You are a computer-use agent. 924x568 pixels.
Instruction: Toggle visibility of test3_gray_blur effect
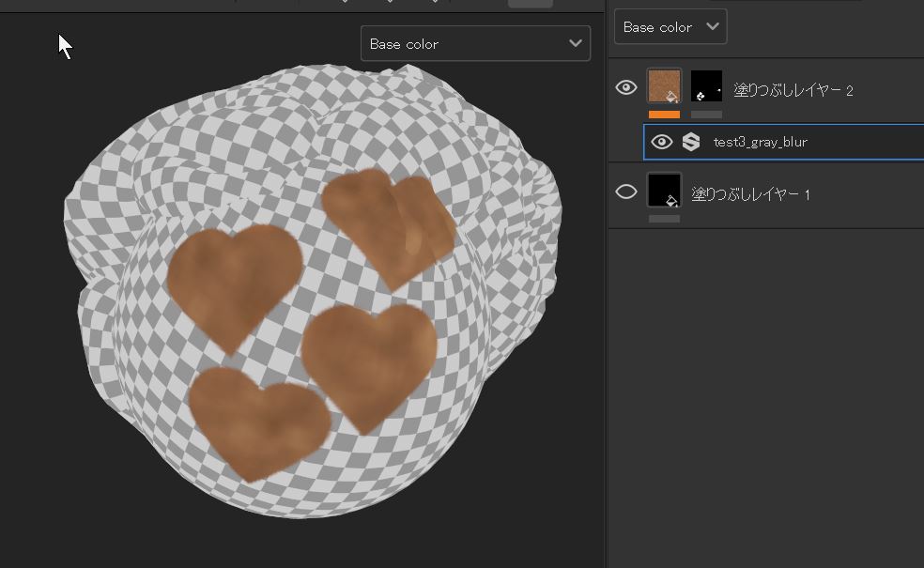click(662, 142)
